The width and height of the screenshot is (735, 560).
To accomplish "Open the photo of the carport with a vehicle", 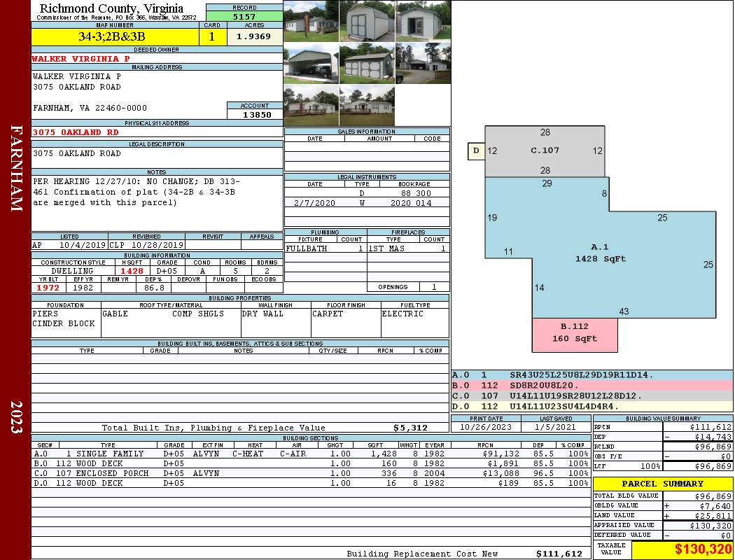I will point(311,63).
